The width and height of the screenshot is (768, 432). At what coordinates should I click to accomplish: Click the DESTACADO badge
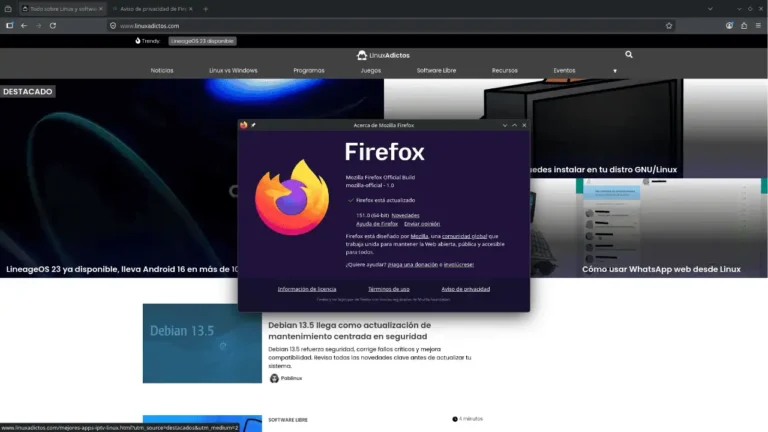pos(27,92)
